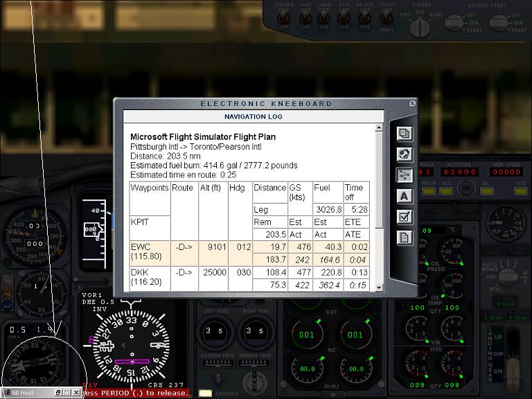Click the left N2 gauge reading 001

coord(307,335)
